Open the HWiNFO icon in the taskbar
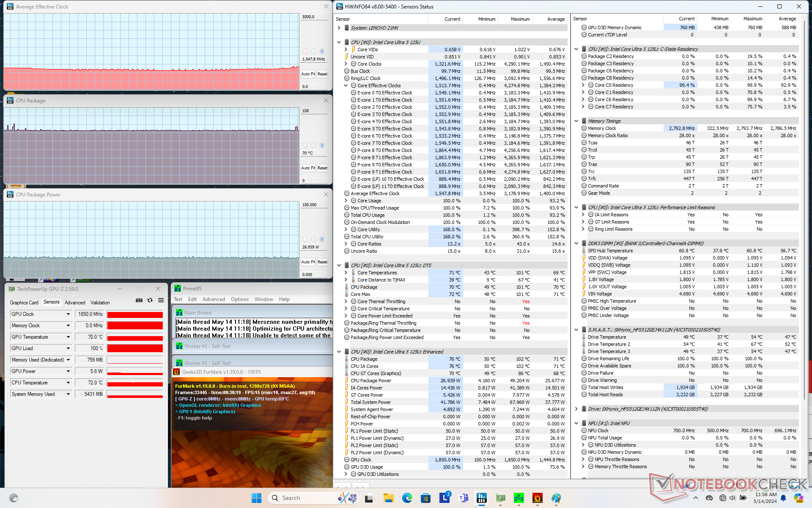The image size is (812, 508). (481, 498)
